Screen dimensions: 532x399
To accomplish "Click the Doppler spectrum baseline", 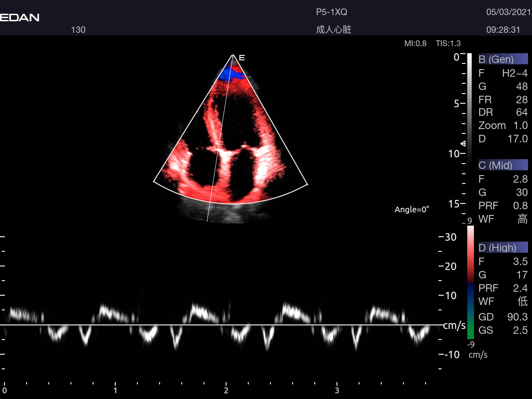I will pyautogui.click(x=222, y=325).
